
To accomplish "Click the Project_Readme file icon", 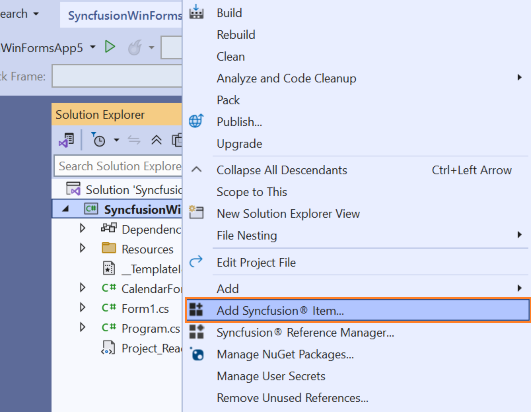I will pos(108,348).
